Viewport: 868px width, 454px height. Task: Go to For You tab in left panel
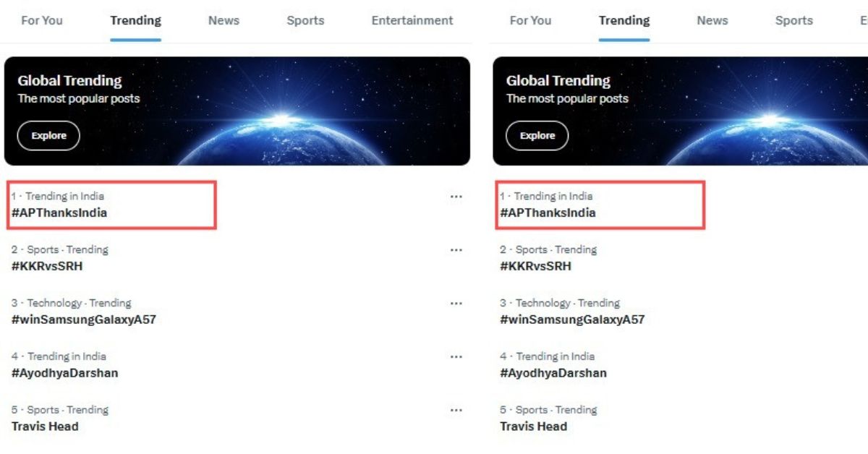tap(42, 20)
